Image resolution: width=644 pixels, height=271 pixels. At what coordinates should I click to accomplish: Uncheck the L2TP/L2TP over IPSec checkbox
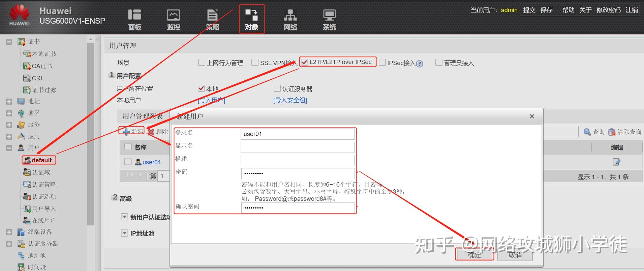coord(304,62)
